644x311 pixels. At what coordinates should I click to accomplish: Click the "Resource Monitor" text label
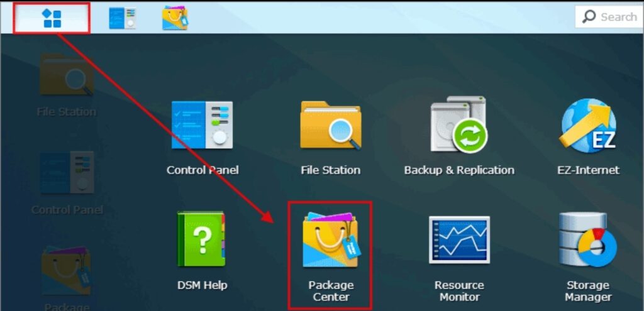point(458,291)
